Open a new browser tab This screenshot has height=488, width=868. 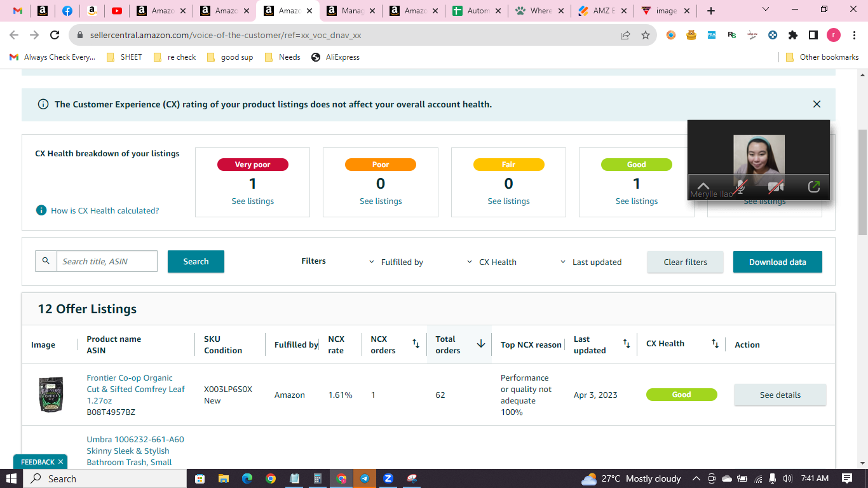(x=711, y=11)
